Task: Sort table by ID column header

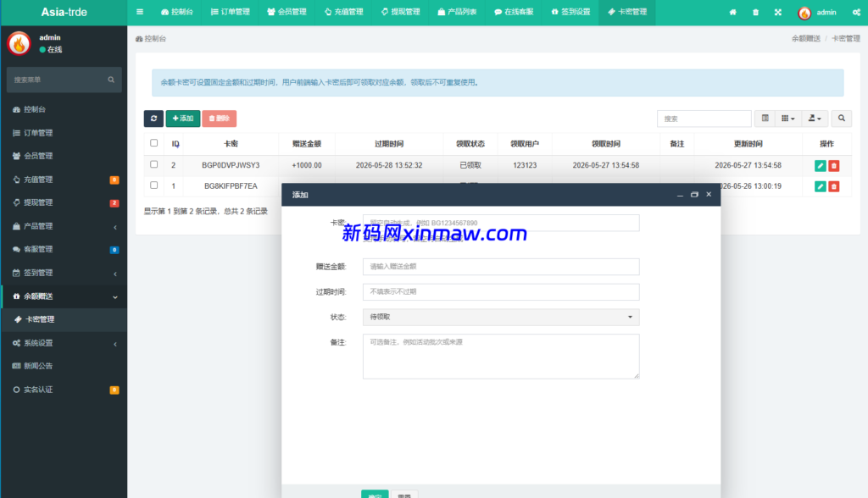Action: pos(175,144)
